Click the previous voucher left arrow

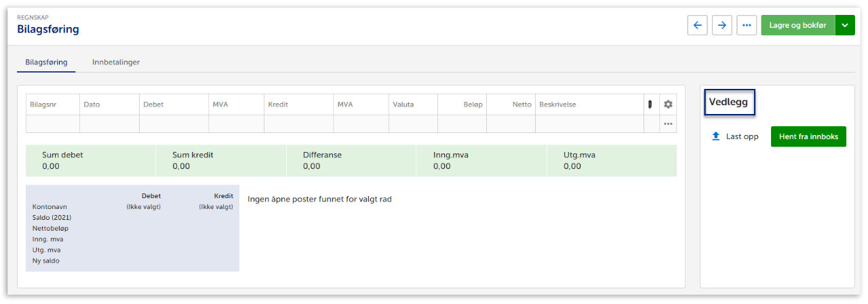coord(697,25)
